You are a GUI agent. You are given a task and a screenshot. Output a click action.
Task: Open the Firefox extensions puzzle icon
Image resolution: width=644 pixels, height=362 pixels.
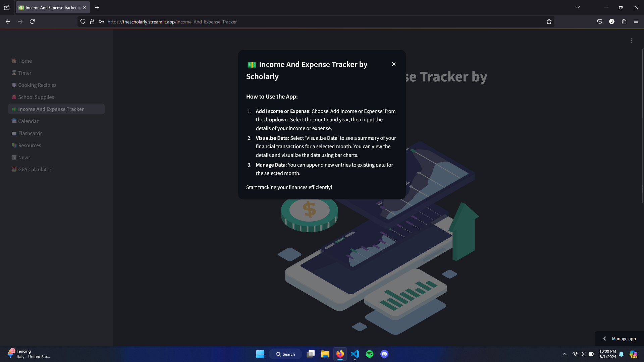click(624, 22)
